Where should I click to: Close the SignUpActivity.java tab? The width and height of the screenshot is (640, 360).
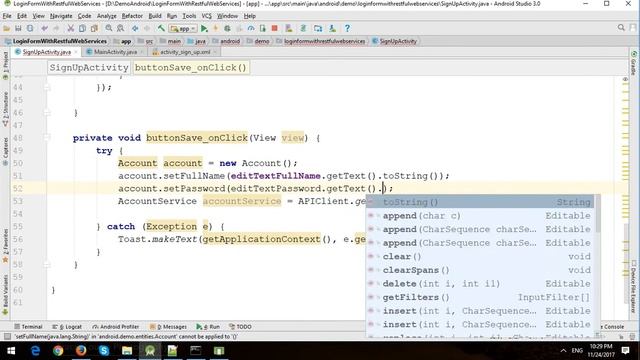click(x=76, y=52)
